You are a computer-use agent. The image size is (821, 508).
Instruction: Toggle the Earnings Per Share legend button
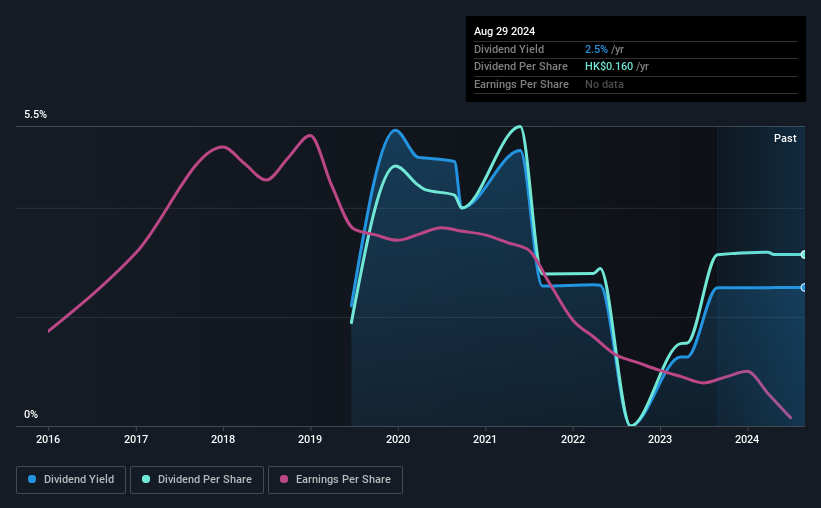pos(335,480)
